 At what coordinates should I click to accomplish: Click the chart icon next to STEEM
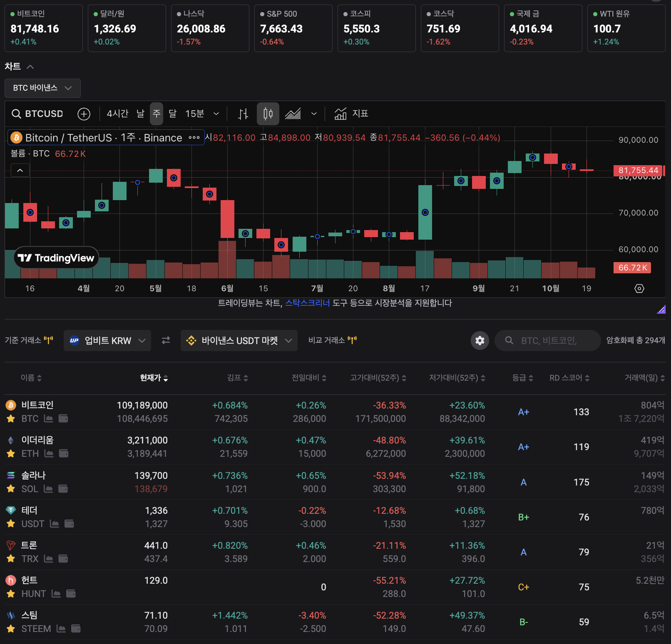(x=61, y=629)
